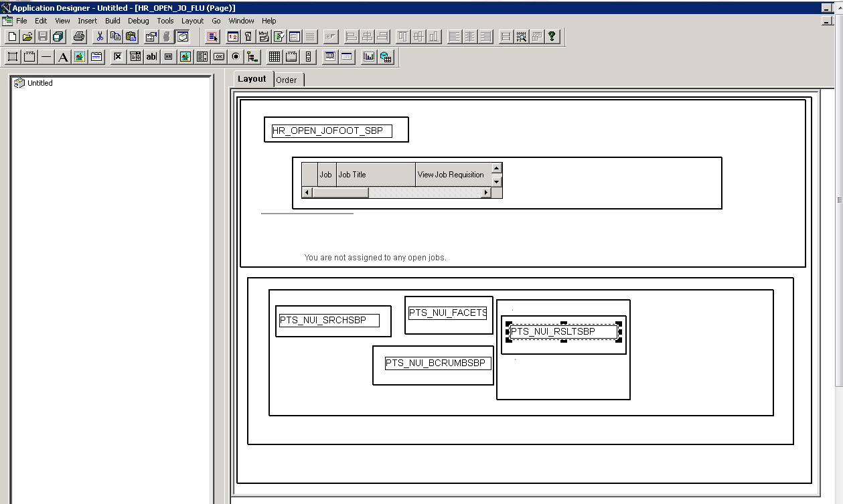
Task: Select the Frame control tool
Action: tap(13, 57)
